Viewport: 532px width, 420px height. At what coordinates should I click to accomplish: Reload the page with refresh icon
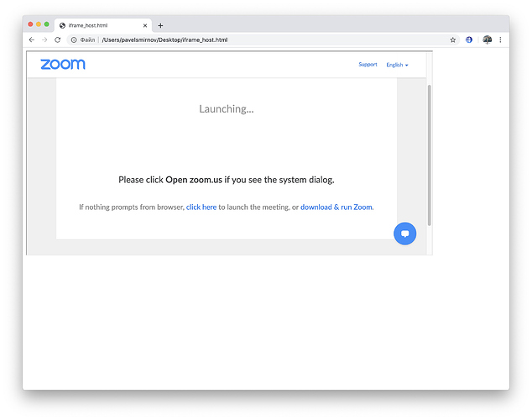tap(58, 39)
